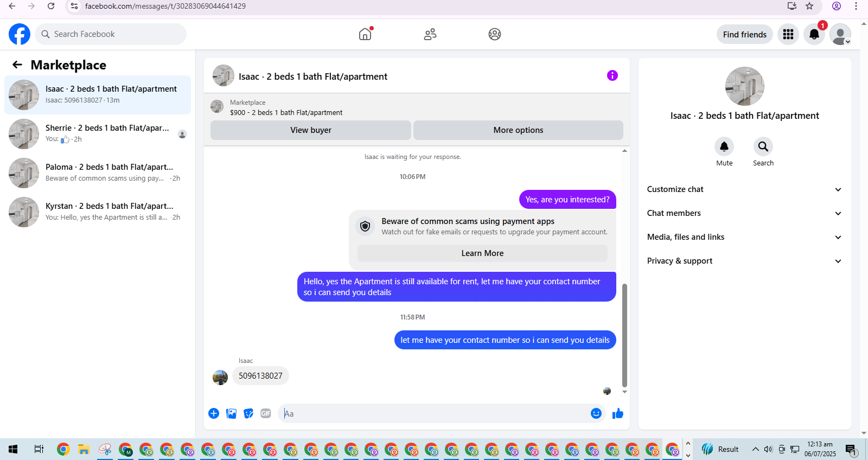Expand Customize chat section

click(744, 189)
